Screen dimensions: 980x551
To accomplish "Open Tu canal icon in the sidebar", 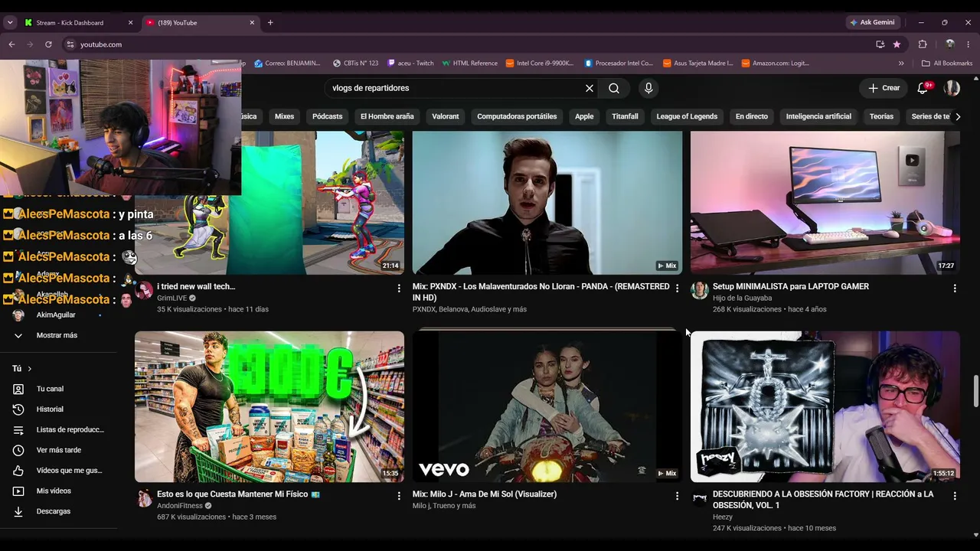I will [18, 389].
